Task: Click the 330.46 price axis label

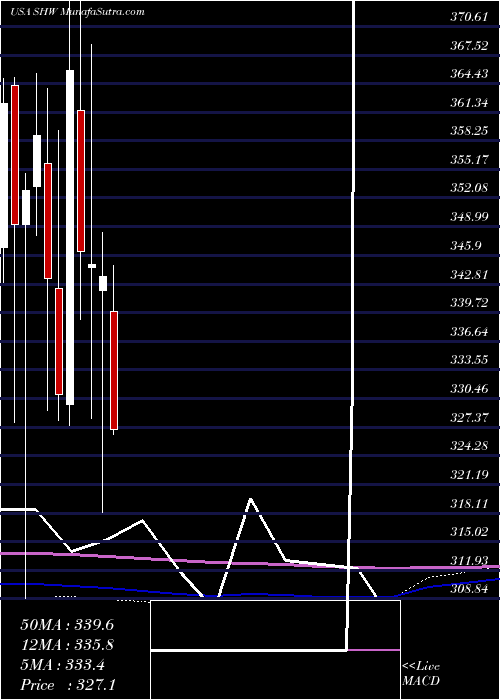Action: 470,389
